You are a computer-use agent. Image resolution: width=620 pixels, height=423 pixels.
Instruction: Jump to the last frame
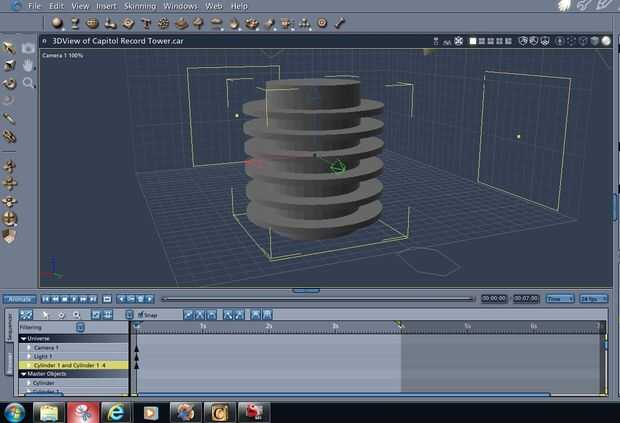click(x=93, y=299)
